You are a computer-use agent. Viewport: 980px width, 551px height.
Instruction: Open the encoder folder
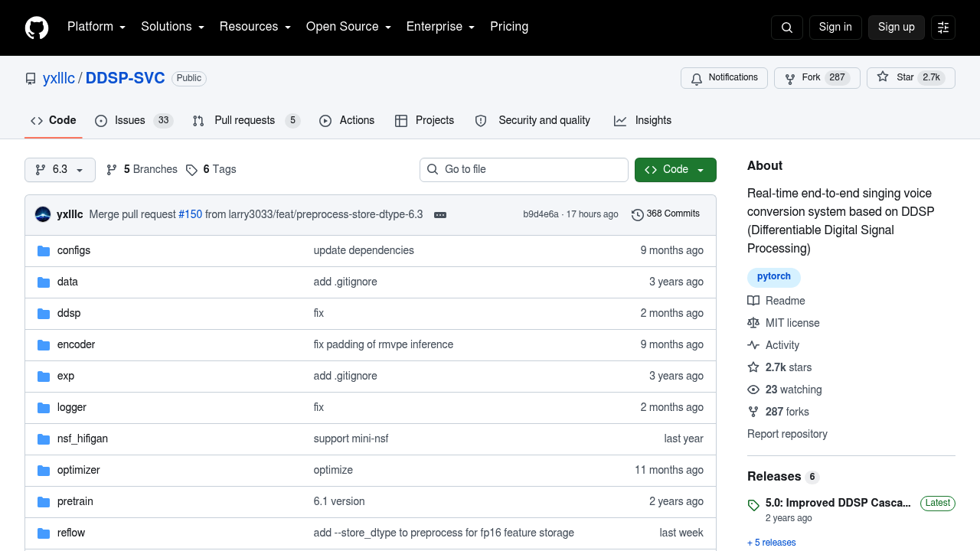(x=77, y=344)
